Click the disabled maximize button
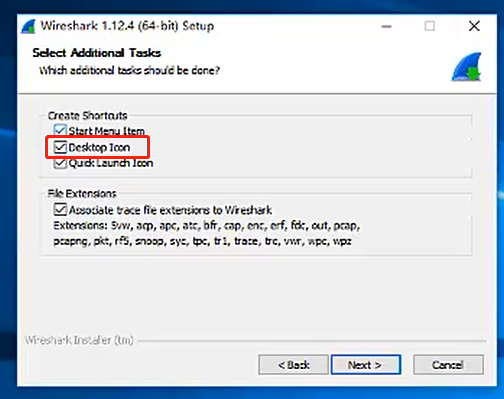The height and width of the screenshot is (399, 504). coord(430,26)
